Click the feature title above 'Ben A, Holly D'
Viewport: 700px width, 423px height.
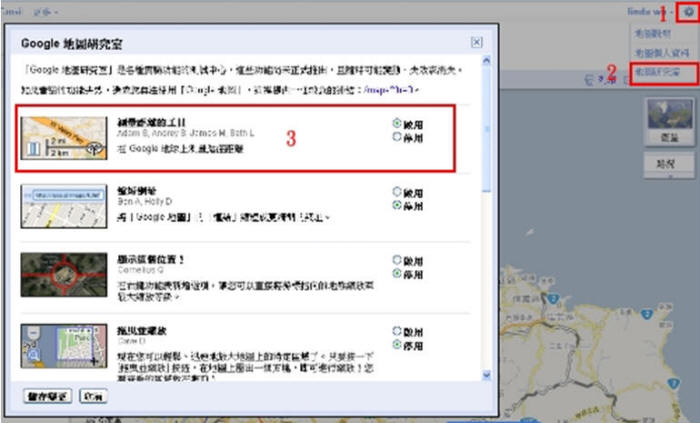pyautogui.click(x=137, y=191)
